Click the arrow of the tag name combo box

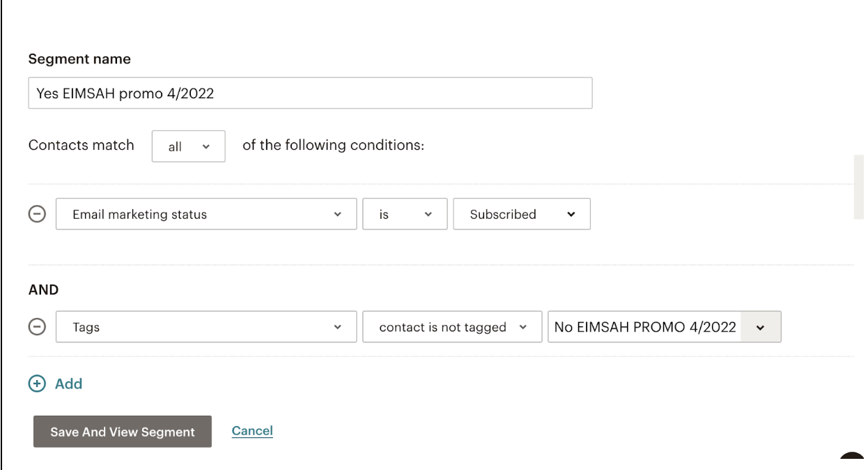(x=760, y=327)
